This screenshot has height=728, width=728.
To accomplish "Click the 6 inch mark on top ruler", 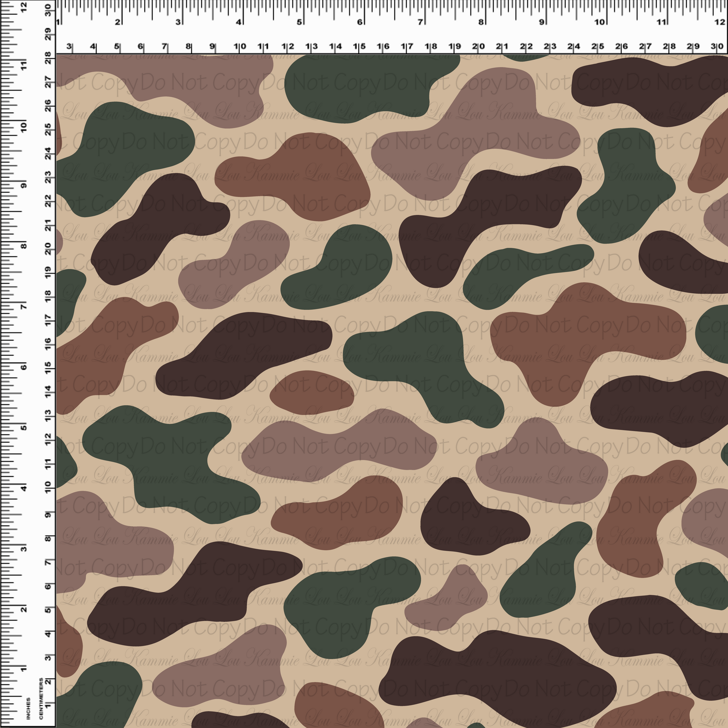I will tap(360, 22).
